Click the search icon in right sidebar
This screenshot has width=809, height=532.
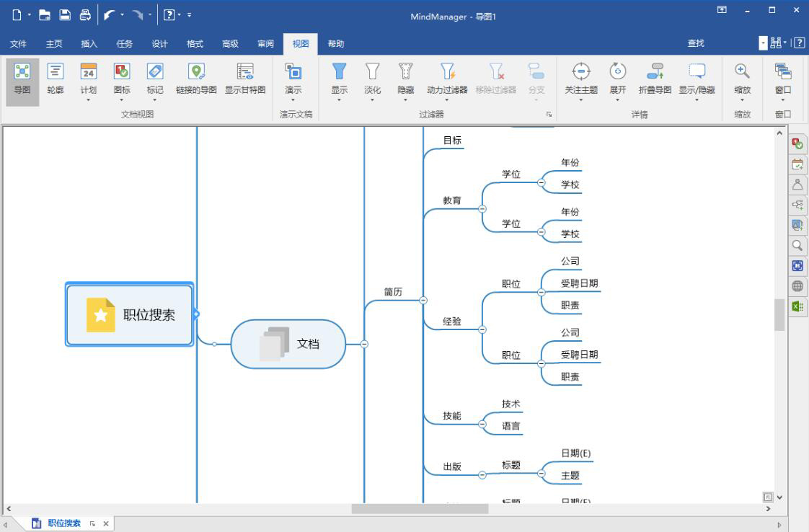click(x=797, y=245)
